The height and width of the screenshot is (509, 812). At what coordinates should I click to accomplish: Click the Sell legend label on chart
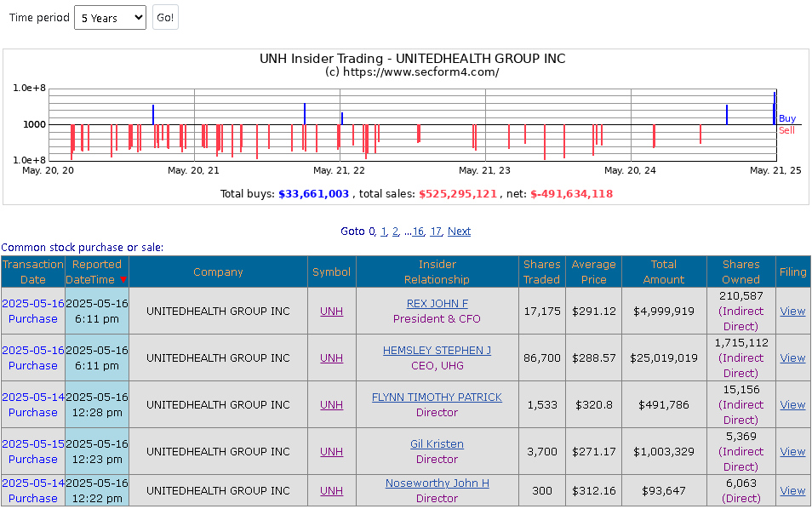coord(786,130)
